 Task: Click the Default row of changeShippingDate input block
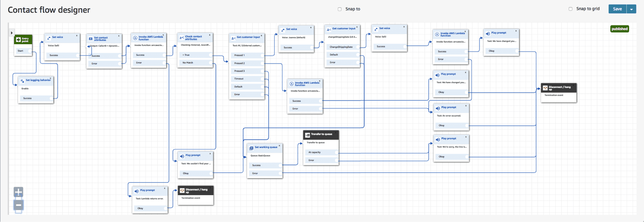[343, 55]
